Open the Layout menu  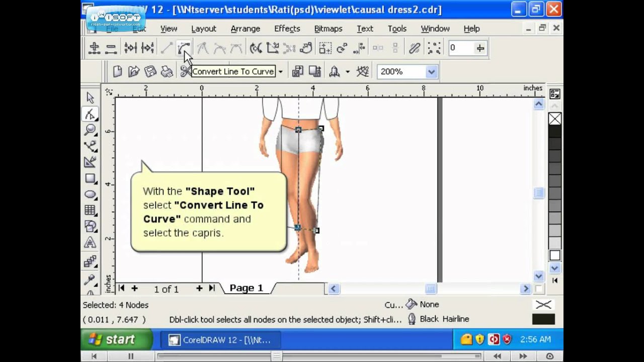[203, 29]
